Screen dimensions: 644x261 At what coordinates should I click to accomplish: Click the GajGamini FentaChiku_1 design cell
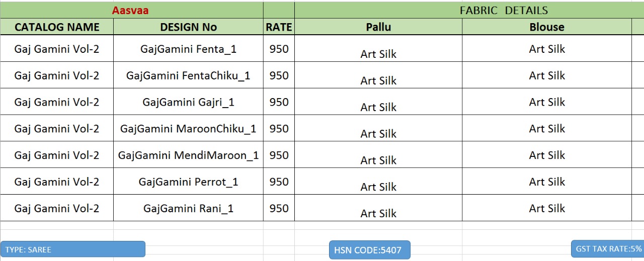188,75
